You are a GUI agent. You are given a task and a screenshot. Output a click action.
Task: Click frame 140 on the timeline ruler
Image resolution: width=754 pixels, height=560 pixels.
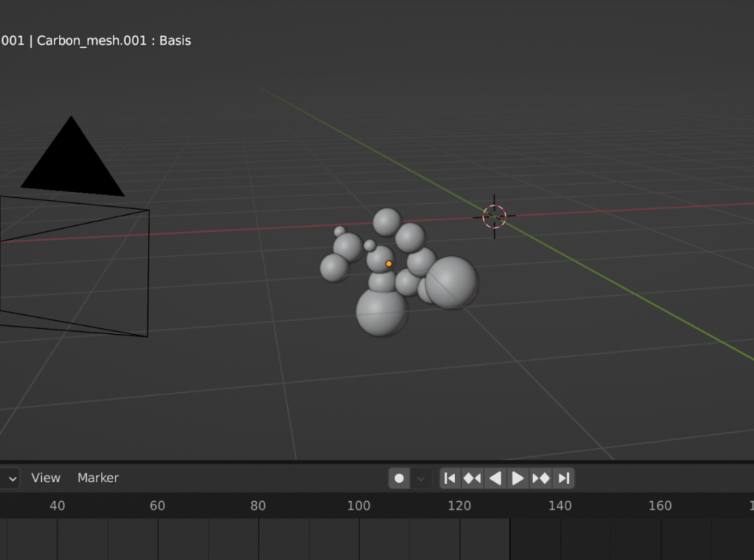click(560, 506)
